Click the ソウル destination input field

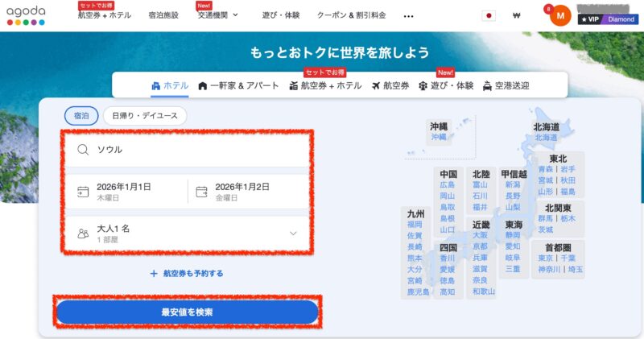pyautogui.click(x=193, y=149)
